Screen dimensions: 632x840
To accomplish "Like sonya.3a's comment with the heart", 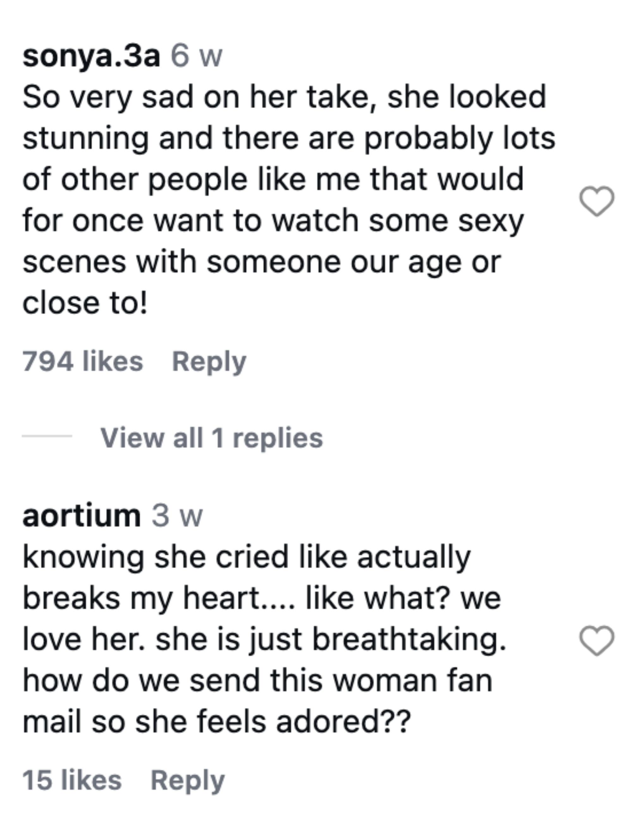I will 596,201.
